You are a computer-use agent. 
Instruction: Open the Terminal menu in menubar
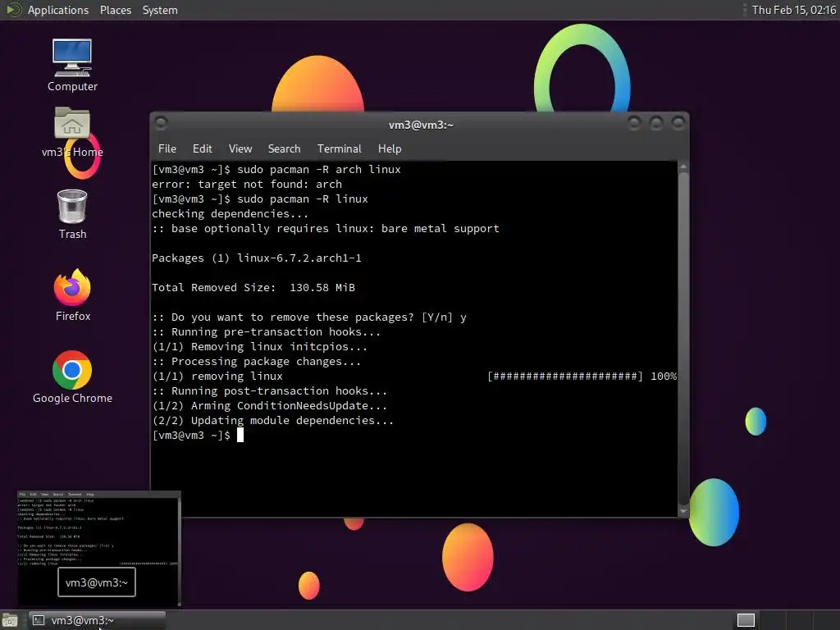tap(339, 149)
